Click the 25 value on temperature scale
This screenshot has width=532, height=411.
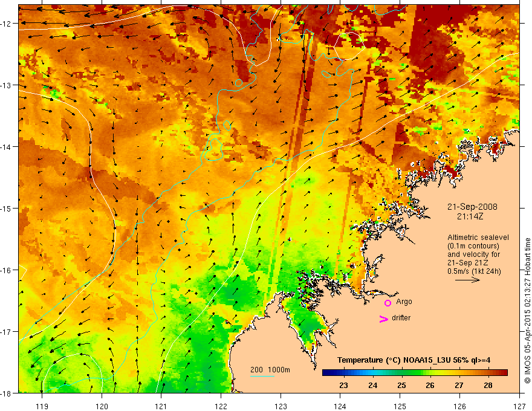pyautogui.click(x=401, y=386)
